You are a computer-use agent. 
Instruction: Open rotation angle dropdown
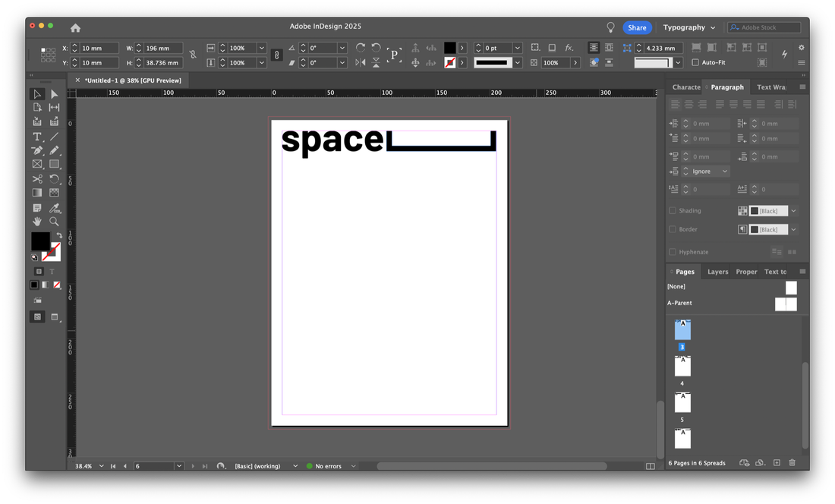point(342,48)
